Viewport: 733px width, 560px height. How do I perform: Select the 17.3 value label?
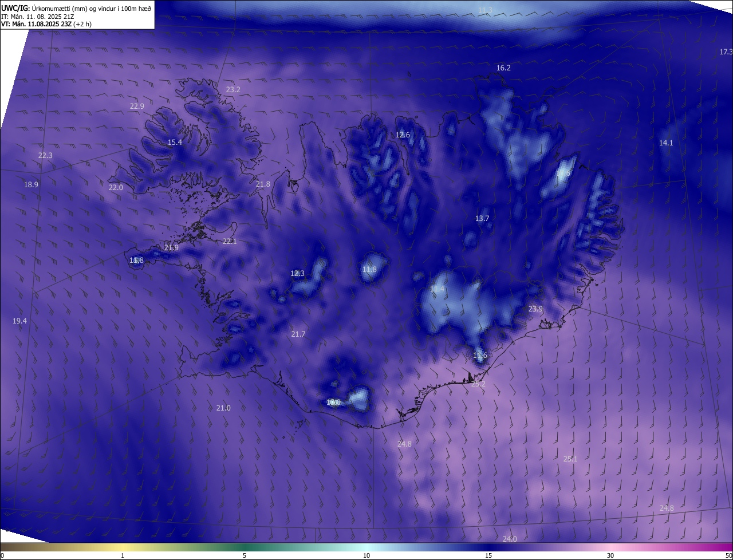tap(726, 52)
